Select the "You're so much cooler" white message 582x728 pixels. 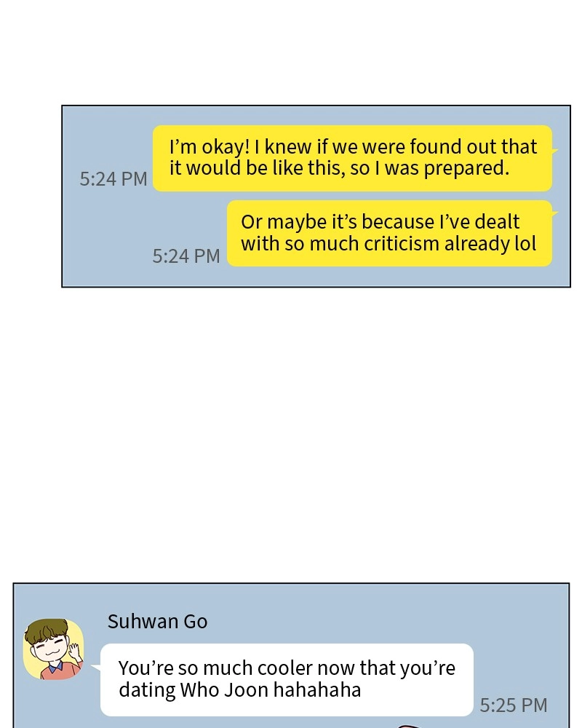tap(287, 680)
